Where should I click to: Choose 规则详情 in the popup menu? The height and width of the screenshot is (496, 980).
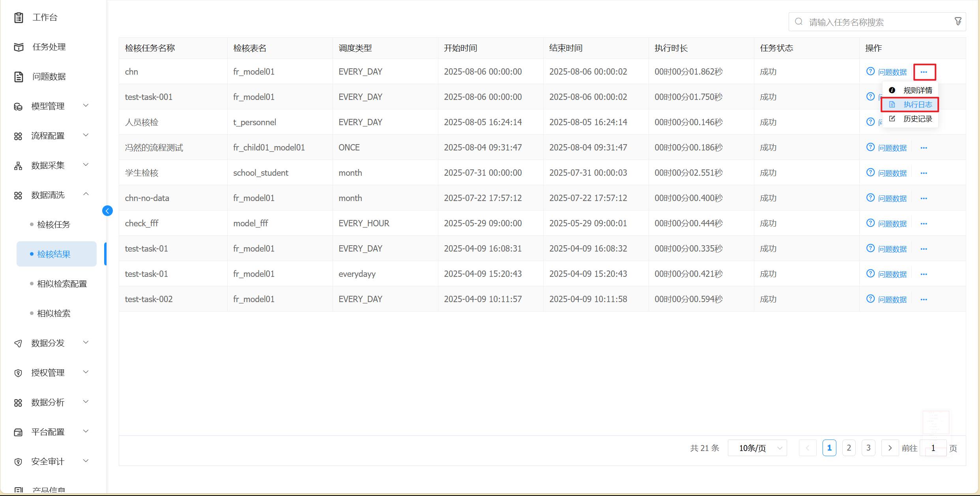(x=917, y=90)
